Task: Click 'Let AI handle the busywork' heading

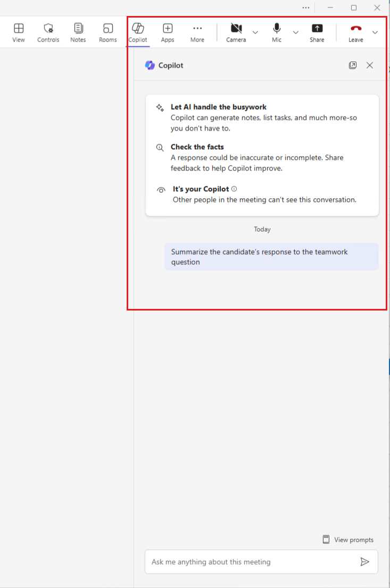Action: (x=219, y=107)
